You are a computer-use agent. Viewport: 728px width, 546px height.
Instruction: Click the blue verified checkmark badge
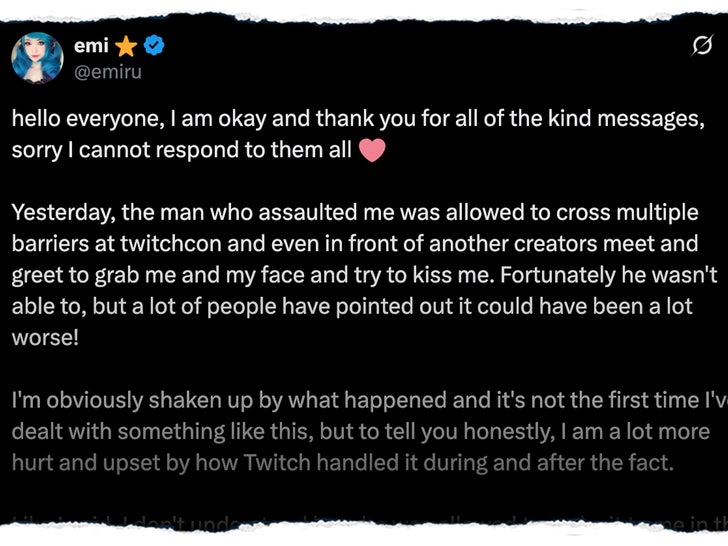153,45
